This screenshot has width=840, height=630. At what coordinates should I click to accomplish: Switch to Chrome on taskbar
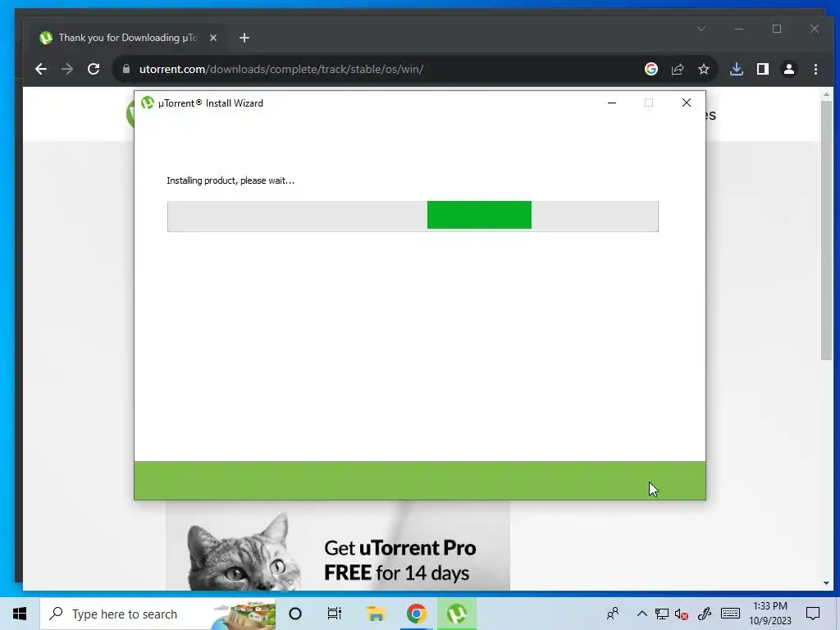click(x=416, y=614)
